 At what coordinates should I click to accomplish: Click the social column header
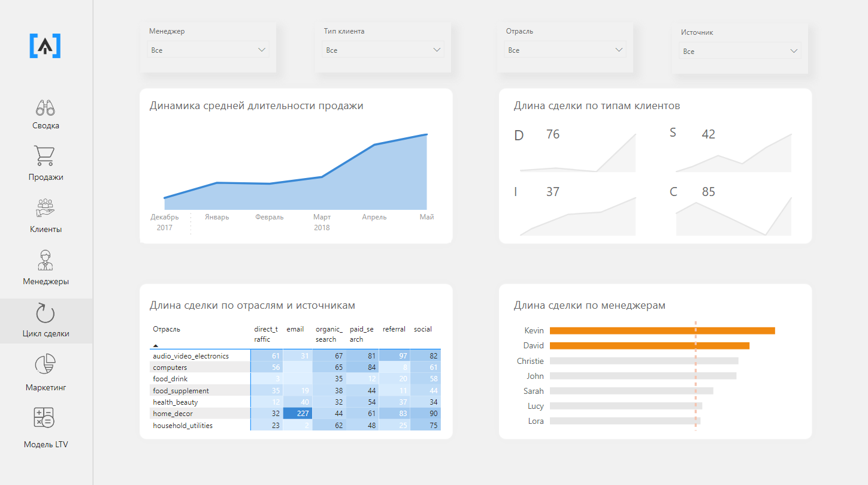[423, 329]
